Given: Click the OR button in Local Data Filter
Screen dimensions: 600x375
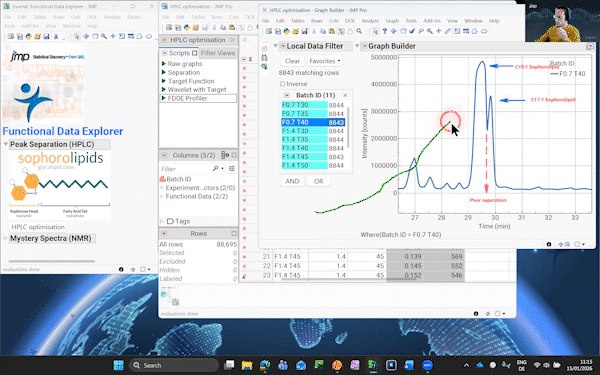Looking at the screenshot, I should pyautogui.click(x=319, y=181).
